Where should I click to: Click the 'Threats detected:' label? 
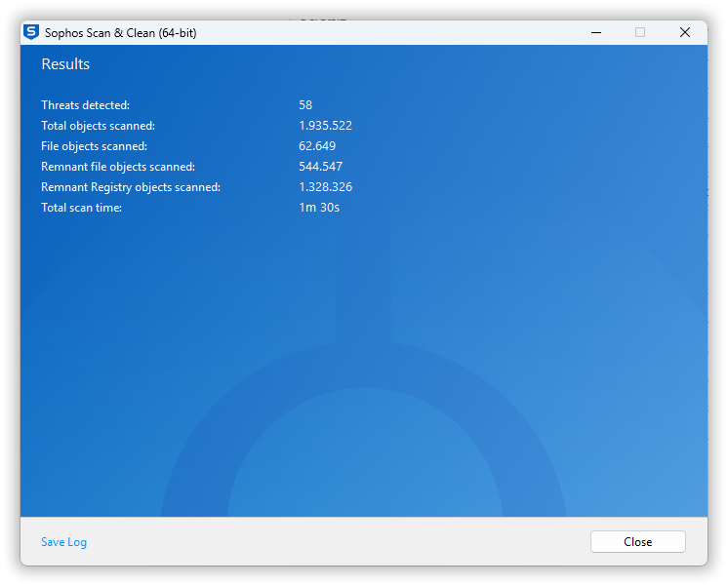tap(86, 105)
